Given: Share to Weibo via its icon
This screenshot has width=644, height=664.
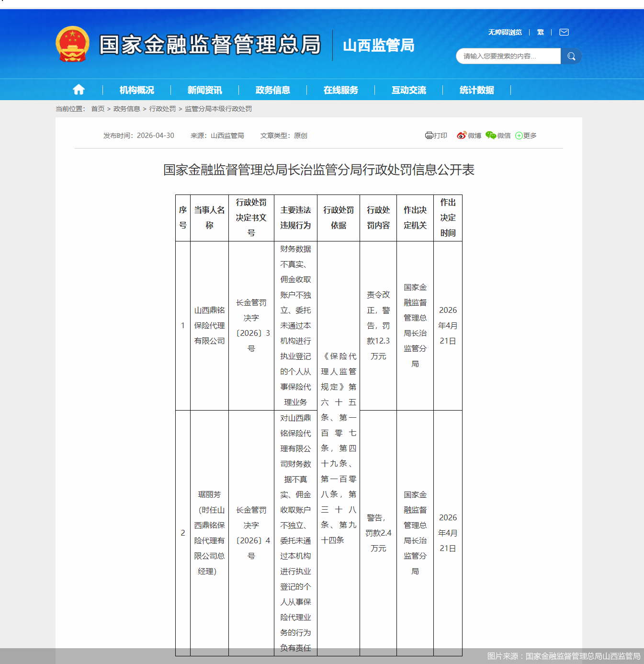Looking at the screenshot, I should pyautogui.click(x=462, y=136).
